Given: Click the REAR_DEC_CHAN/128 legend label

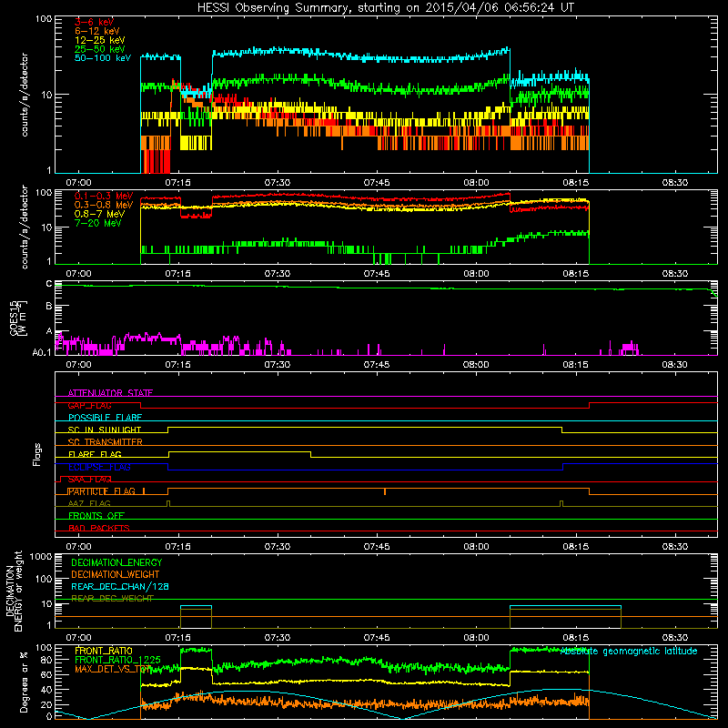Looking at the screenshot, I should [120, 586].
